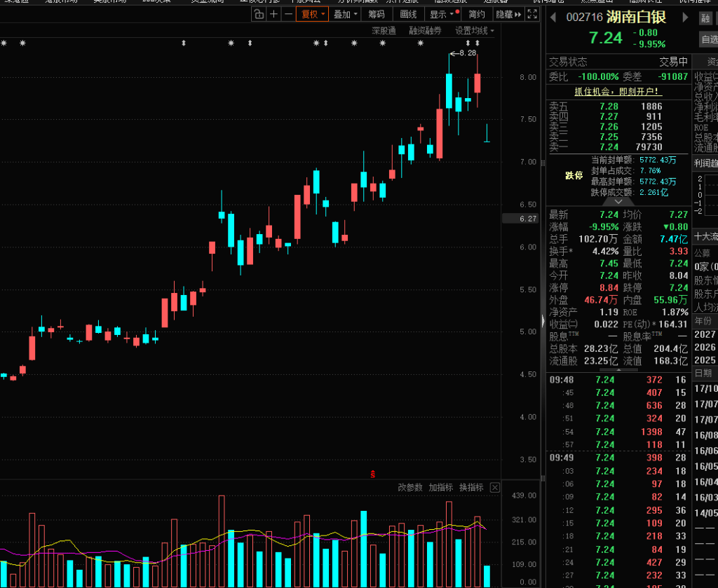Expand the 设置均线 dropdown

[475, 31]
